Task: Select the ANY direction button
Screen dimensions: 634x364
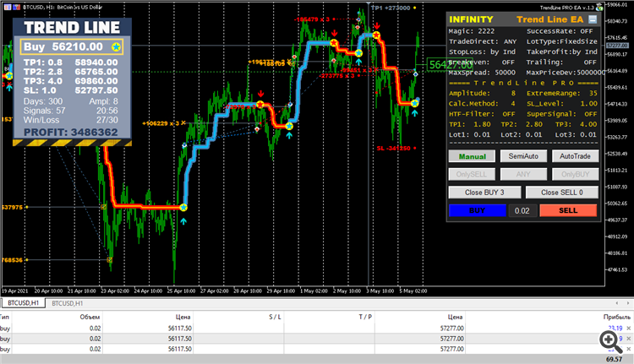Action: 523,174
